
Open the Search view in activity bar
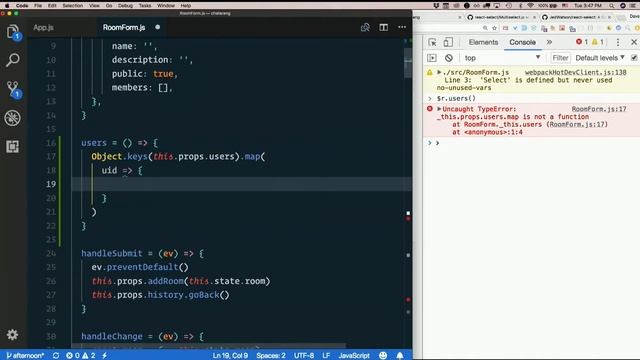click(x=13, y=60)
